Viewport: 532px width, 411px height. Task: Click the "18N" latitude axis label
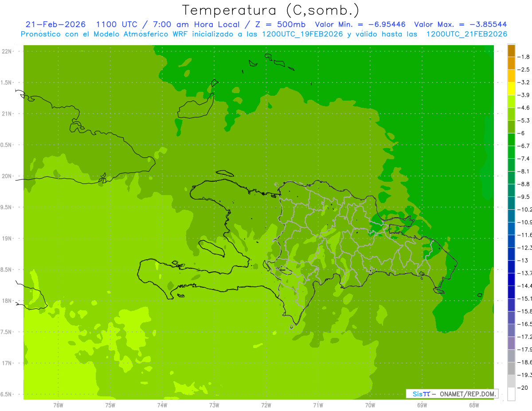7,301
